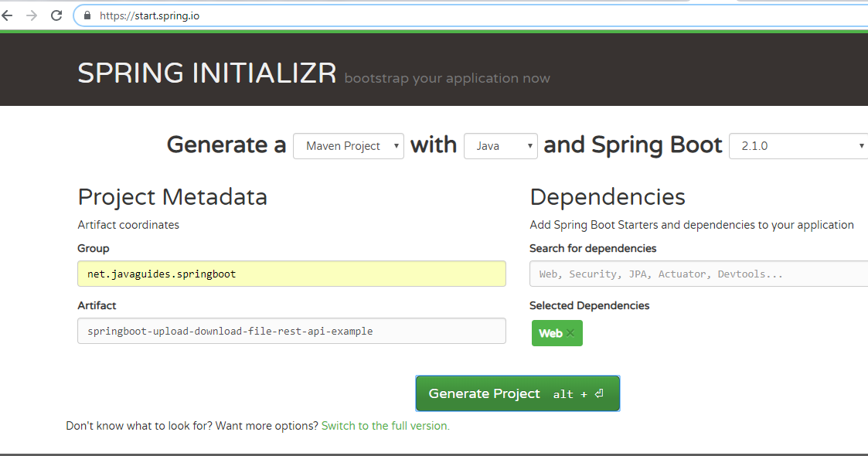This screenshot has width=868, height=456.
Task: Open the Spring Boot 2.1.0 version dropdown
Action: click(x=798, y=145)
